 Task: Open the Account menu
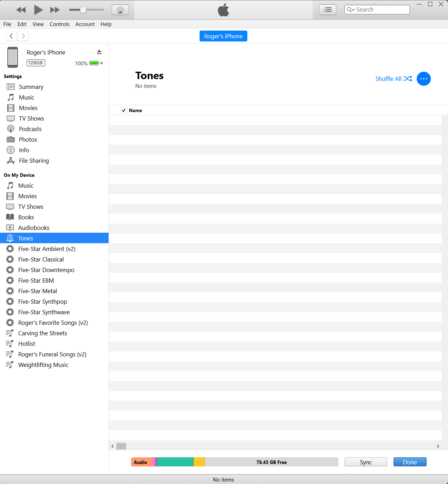coord(85,24)
